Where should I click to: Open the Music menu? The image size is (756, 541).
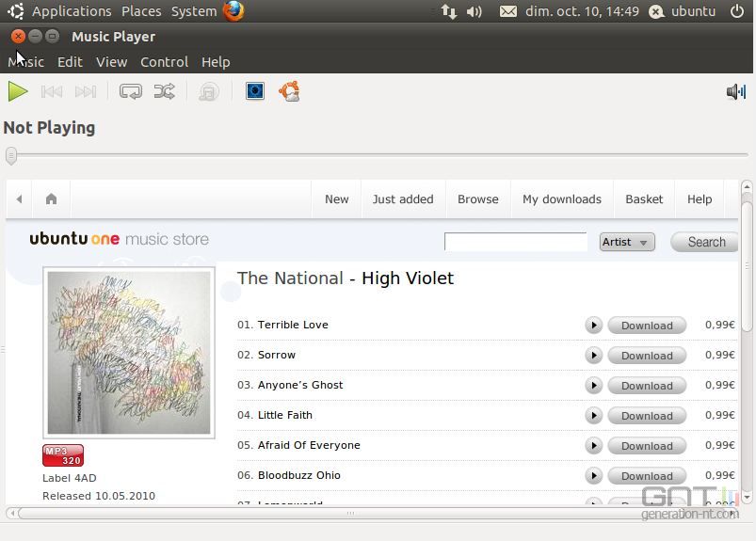(26, 62)
